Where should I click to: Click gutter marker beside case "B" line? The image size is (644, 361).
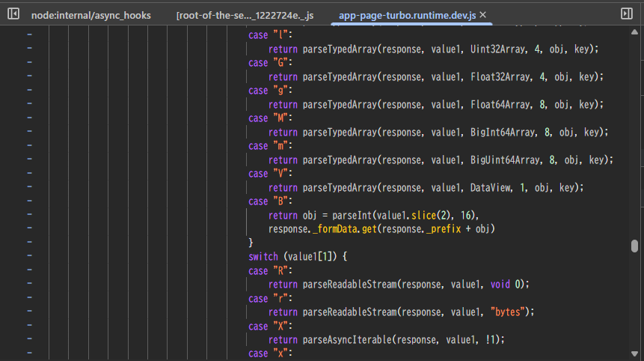(30, 200)
